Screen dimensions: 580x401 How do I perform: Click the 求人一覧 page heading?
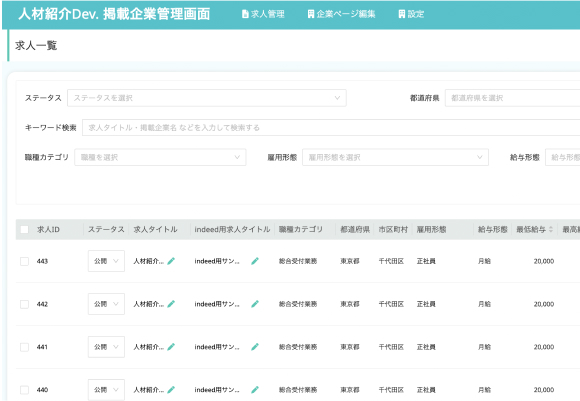pyautogui.click(x=36, y=46)
